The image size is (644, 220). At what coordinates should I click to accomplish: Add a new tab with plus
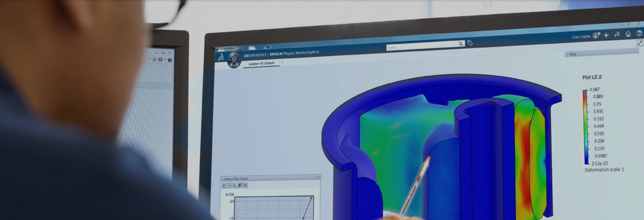tap(282, 62)
